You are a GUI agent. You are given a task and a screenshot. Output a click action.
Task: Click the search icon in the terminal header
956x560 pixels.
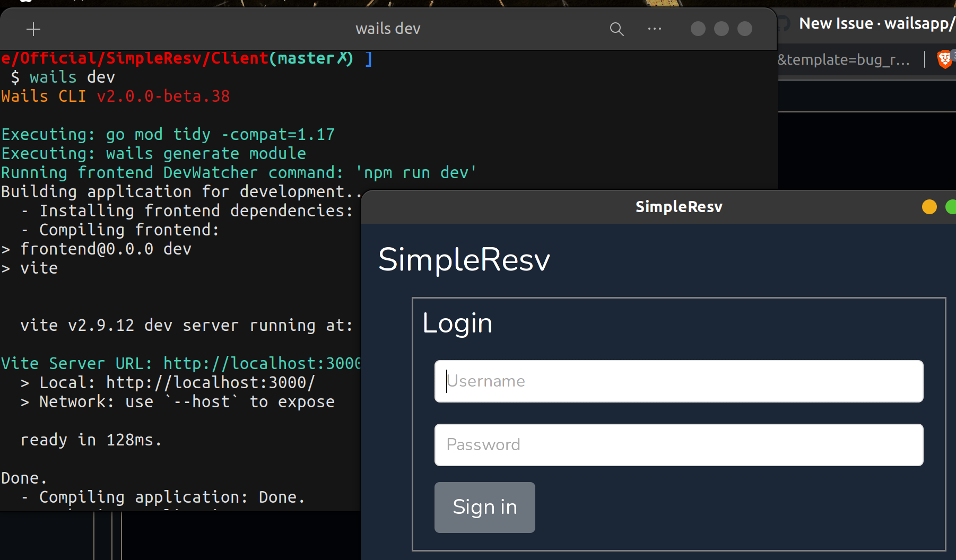pyautogui.click(x=616, y=29)
